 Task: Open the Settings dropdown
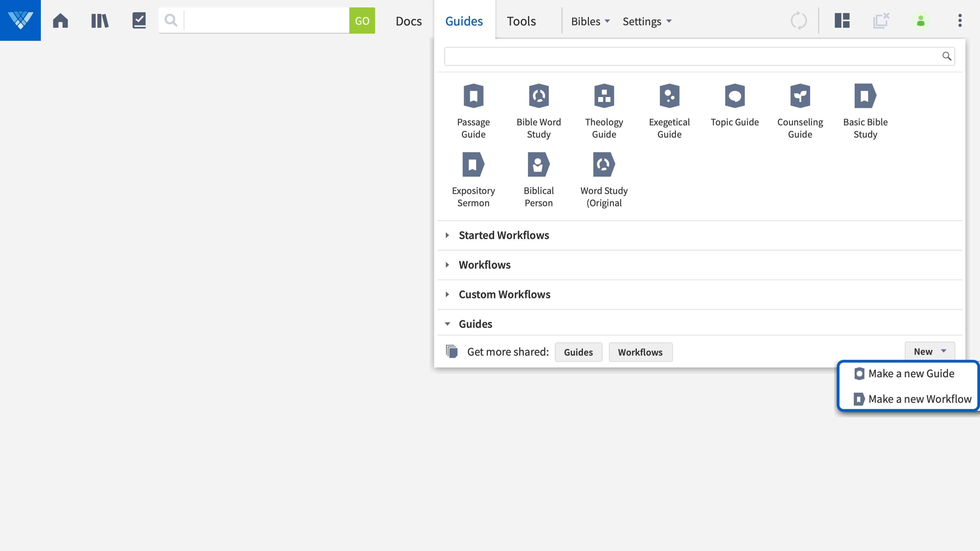pyautogui.click(x=647, y=21)
